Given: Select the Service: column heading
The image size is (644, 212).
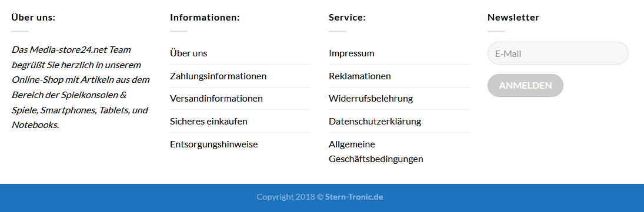Looking at the screenshot, I should pyautogui.click(x=347, y=17).
